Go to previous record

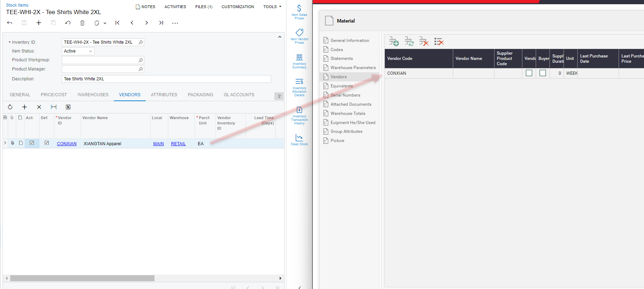[132, 23]
